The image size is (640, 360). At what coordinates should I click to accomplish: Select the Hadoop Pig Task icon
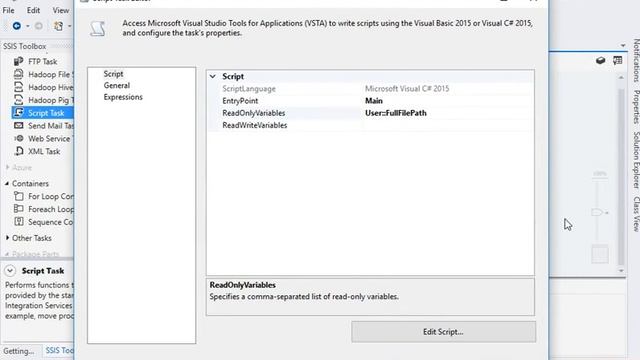[18, 100]
